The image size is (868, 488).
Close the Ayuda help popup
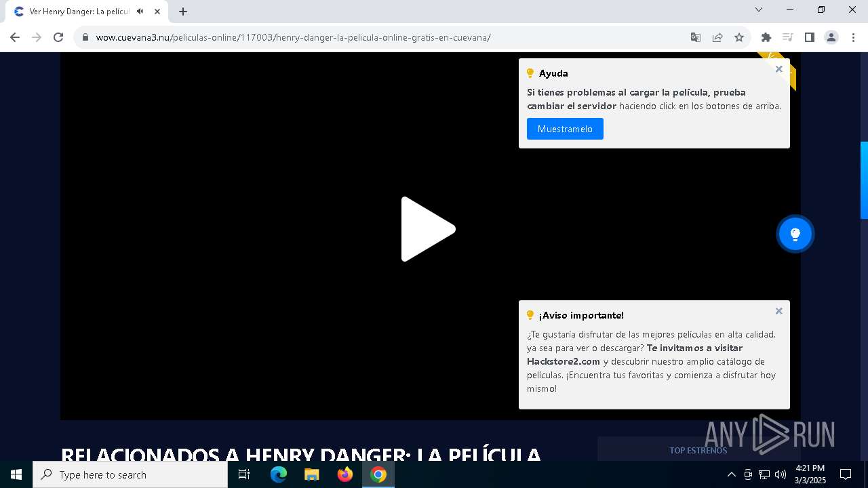(x=778, y=69)
